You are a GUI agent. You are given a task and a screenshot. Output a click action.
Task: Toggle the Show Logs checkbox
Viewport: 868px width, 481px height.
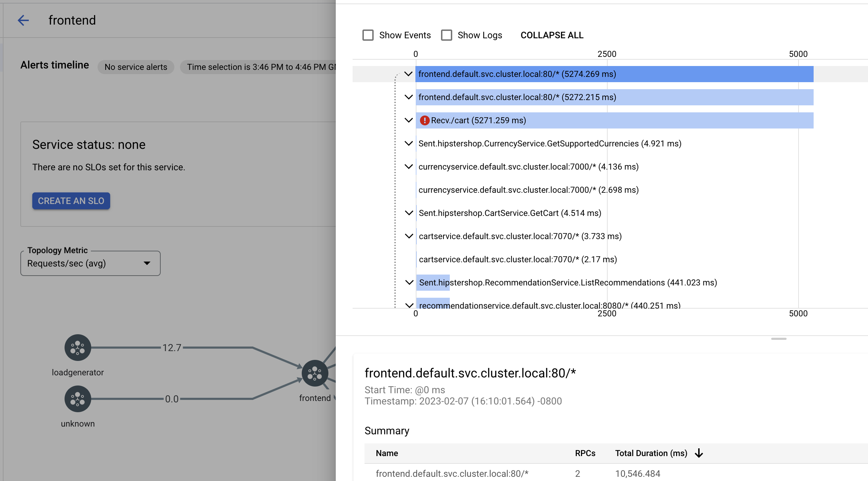447,35
